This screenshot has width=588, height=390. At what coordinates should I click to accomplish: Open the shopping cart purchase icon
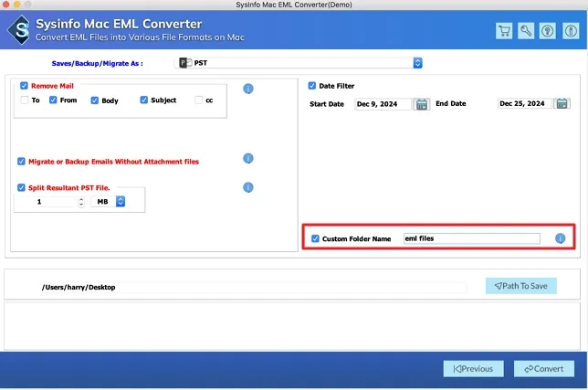[504, 31]
